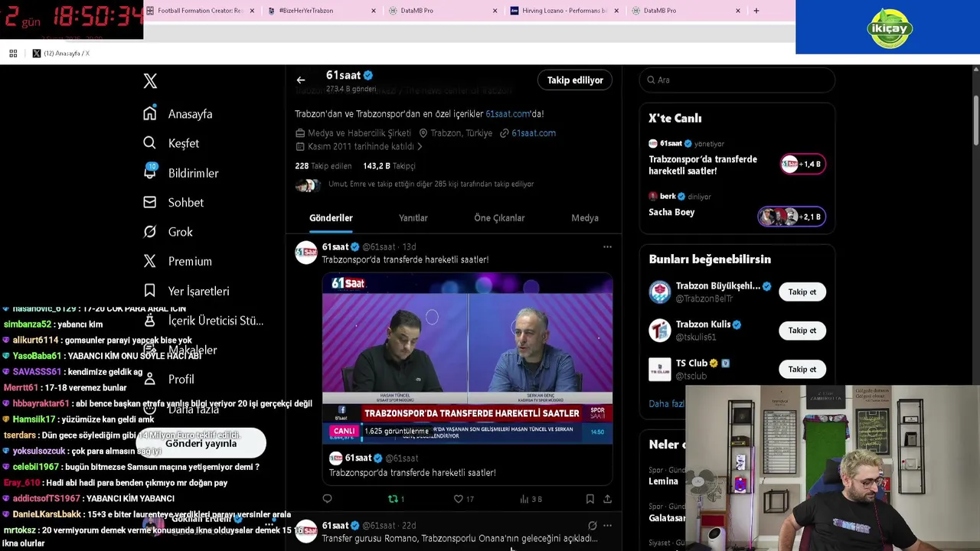Viewport: 980px width, 551px height.
Task: Expand the Kasım 2011 joined date chevron
Action: (420, 147)
